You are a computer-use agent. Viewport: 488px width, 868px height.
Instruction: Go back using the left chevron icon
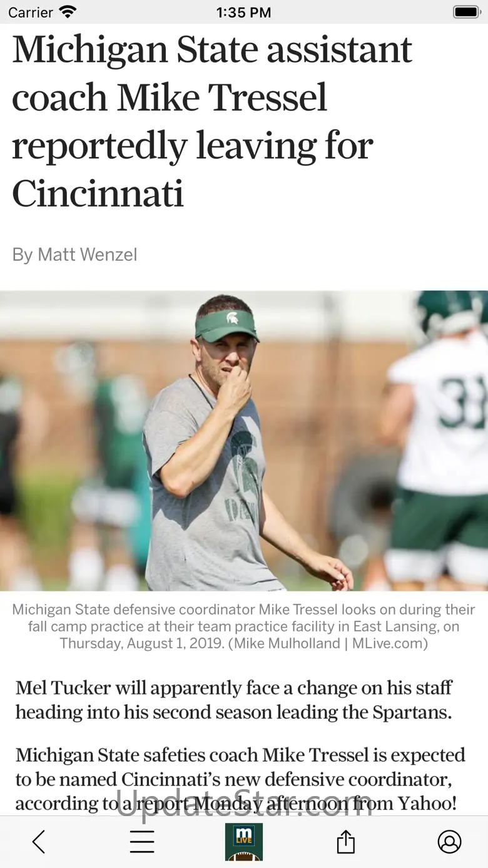coord(39,842)
